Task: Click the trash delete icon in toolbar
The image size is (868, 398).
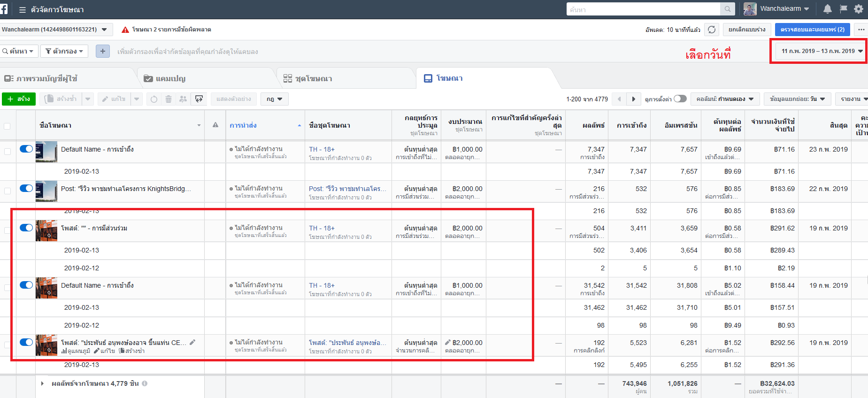Action: pyautogui.click(x=169, y=99)
